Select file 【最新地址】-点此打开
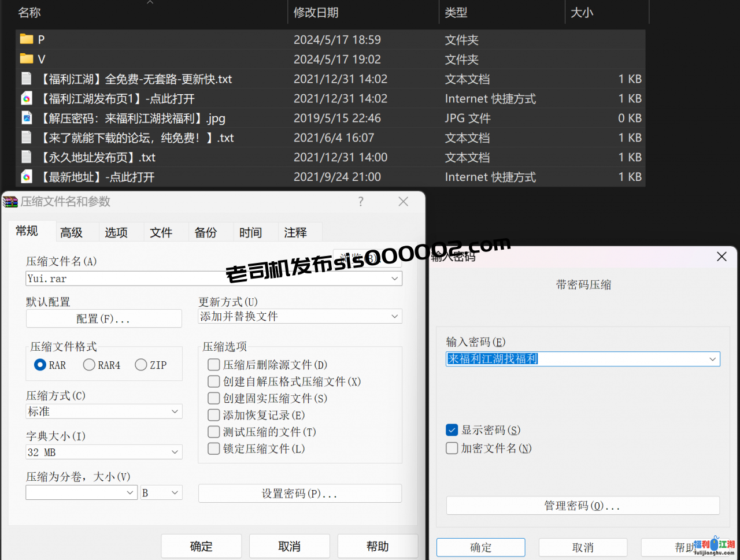The height and width of the screenshot is (560, 740). [x=97, y=177]
